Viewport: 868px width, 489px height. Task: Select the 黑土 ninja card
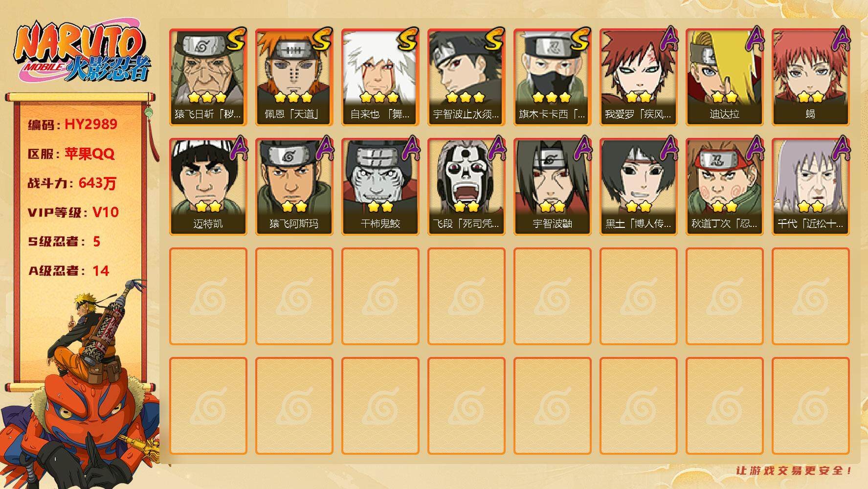pyautogui.click(x=638, y=186)
